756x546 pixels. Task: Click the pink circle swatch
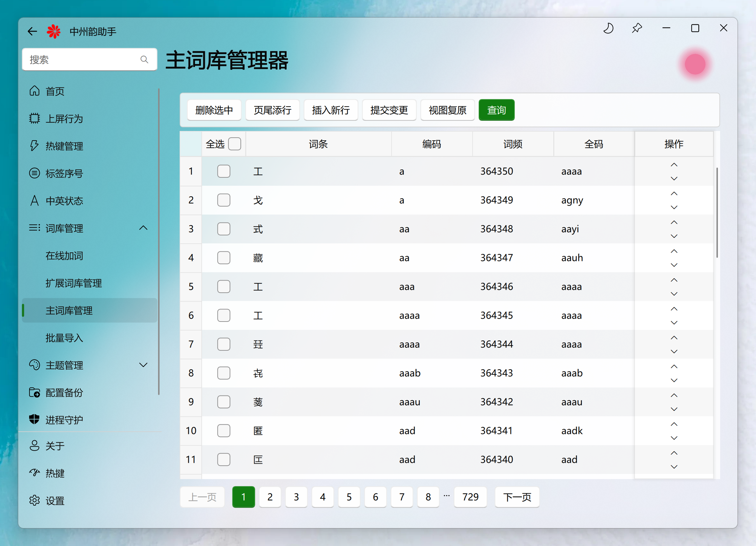pos(695,64)
